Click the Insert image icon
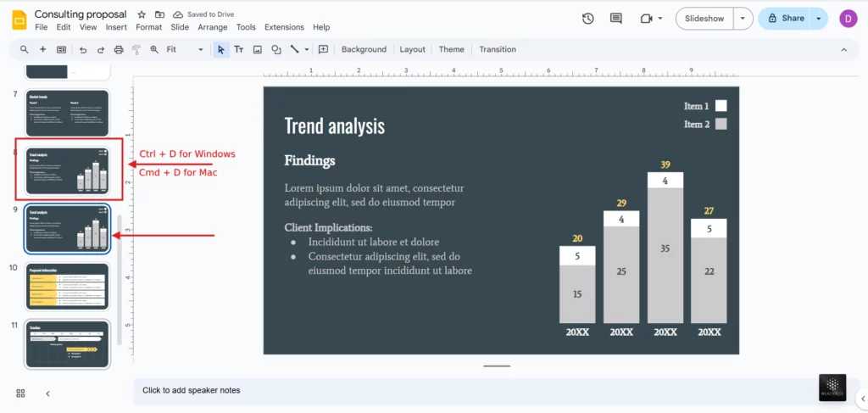The height and width of the screenshot is (413, 868). [258, 50]
